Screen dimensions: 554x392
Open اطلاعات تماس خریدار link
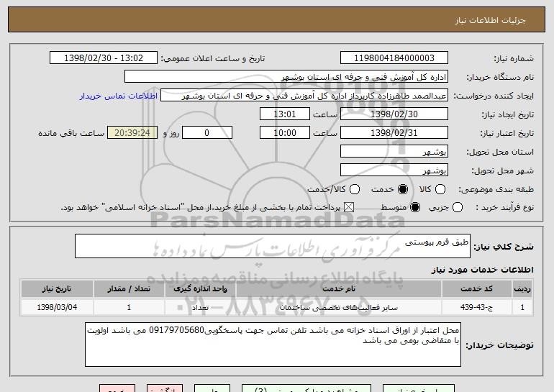[119, 96]
